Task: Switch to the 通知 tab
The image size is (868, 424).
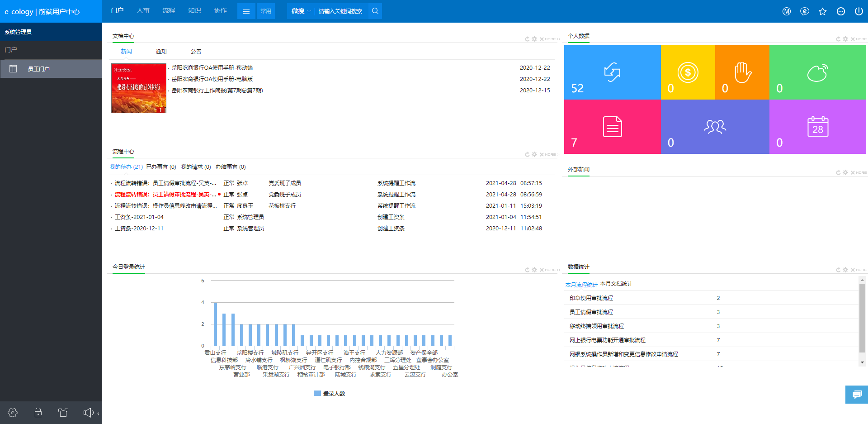Action: [161, 52]
